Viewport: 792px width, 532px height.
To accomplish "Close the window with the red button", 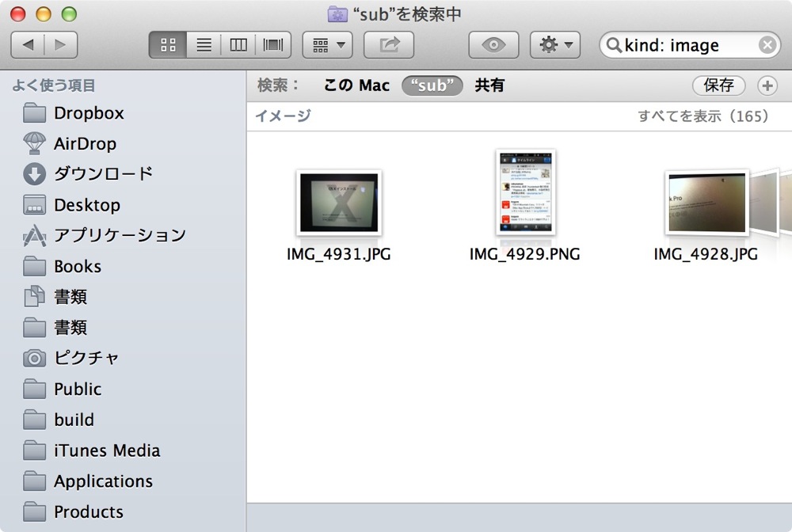I will (18, 14).
